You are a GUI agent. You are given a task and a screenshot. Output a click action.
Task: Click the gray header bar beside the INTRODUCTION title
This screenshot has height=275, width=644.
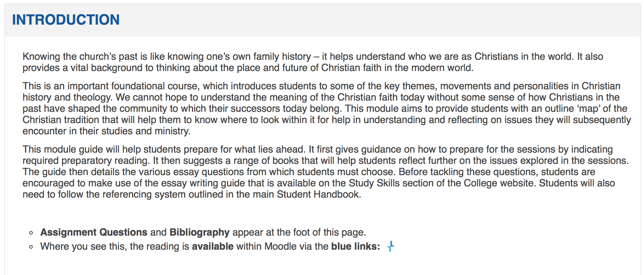pos(380,20)
